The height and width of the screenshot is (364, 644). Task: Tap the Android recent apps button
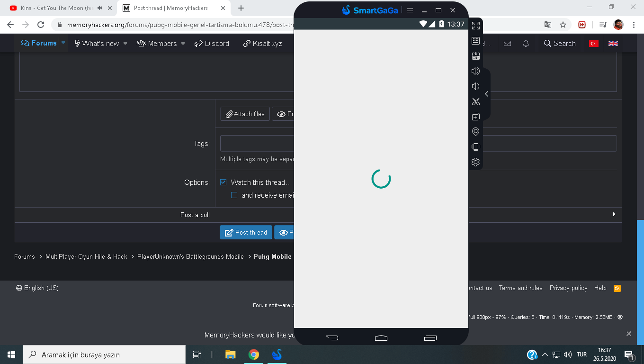430,337
